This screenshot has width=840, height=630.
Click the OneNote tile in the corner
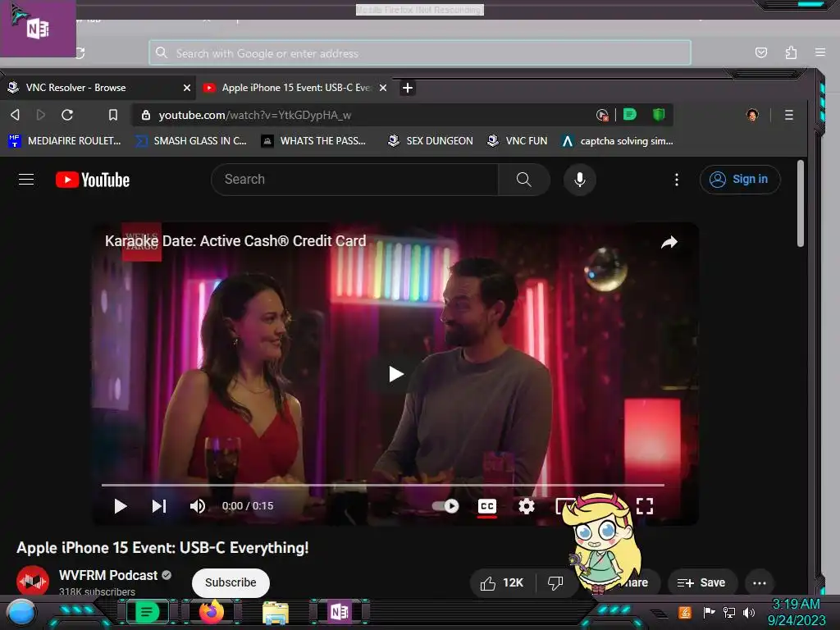click(x=38, y=28)
